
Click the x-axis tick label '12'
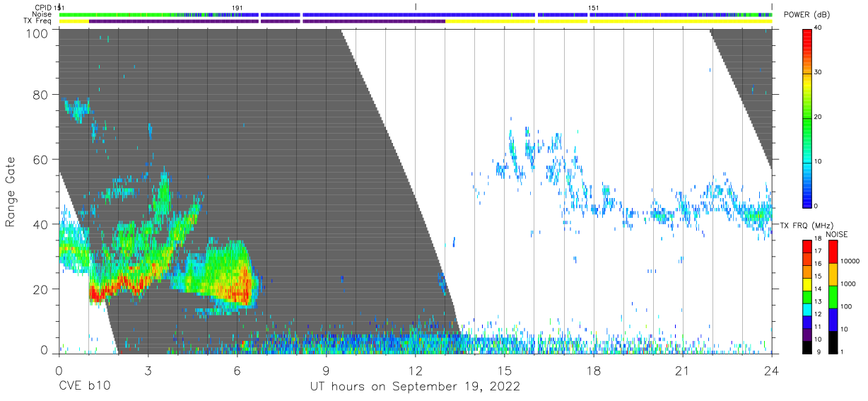(x=415, y=371)
